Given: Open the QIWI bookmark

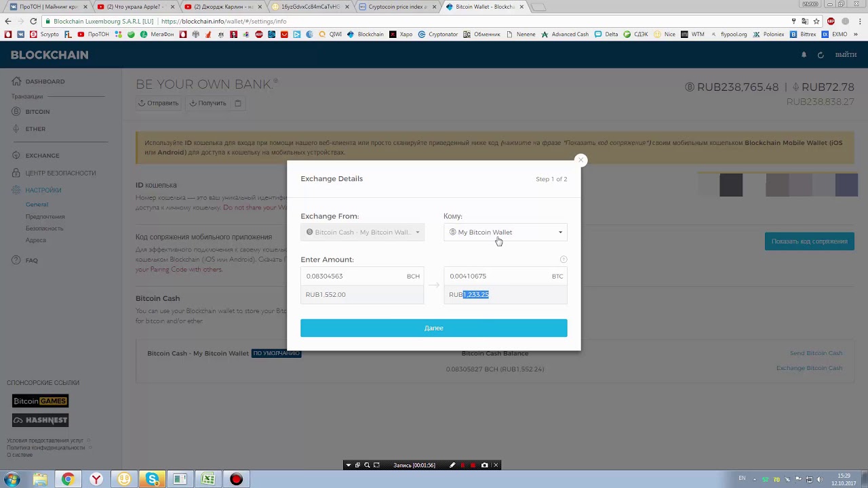Looking at the screenshot, I should pyautogui.click(x=330, y=34).
